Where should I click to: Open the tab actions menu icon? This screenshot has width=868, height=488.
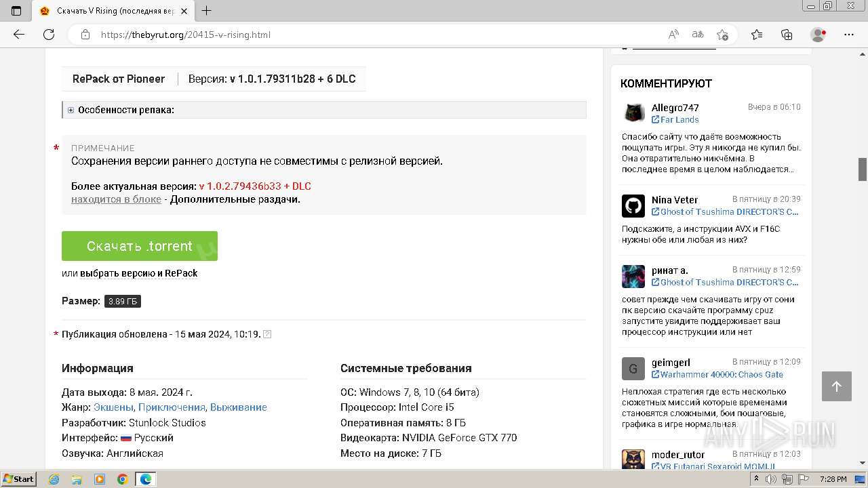pos(16,11)
